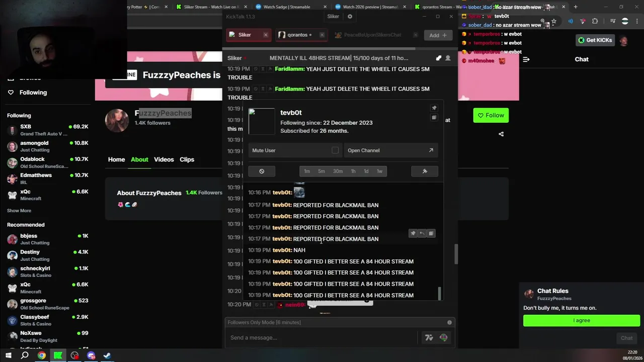644x362 pixels.
Task: Timeout tevb0t for 1w
Action: pos(379,171)
